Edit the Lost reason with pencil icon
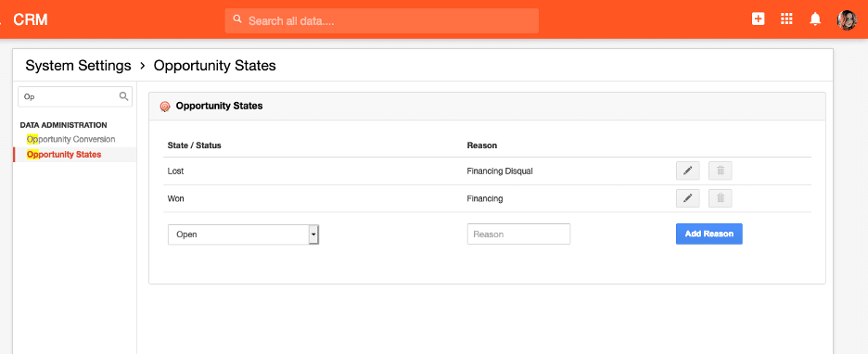This screenshot has height=354, width=868. pyautogui.click(x=687, y=171)
